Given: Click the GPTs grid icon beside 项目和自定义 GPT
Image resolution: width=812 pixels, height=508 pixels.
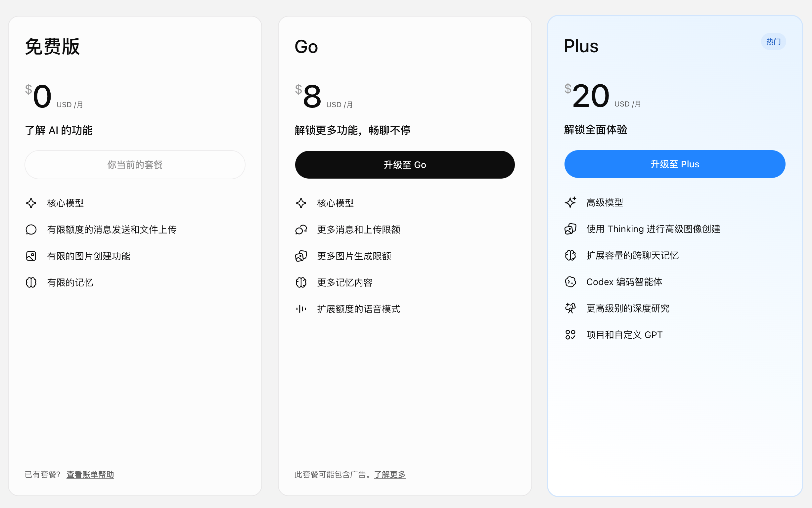Looking at the screenshot, I should [570, 335].
